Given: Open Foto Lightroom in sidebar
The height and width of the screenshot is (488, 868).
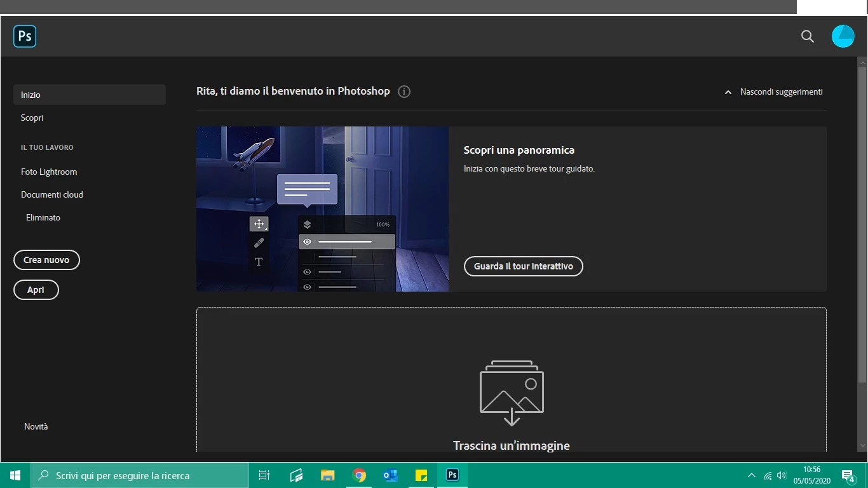Looking at the screenshot, I should 49,172.
